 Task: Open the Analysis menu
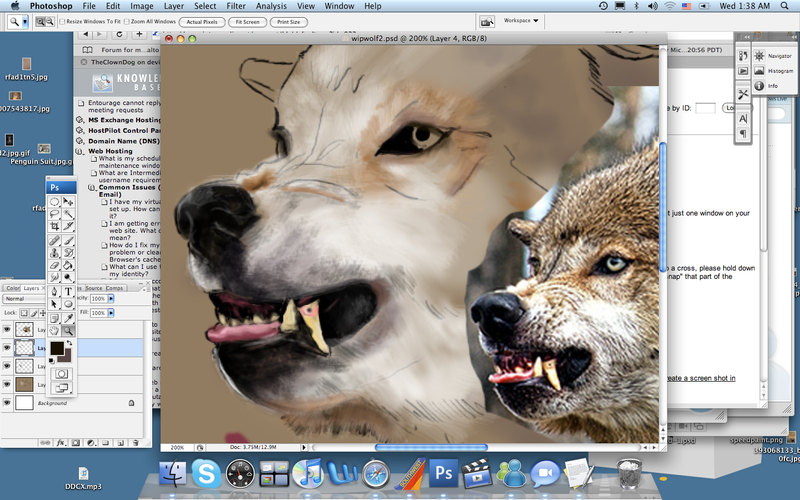coord(271,6)
